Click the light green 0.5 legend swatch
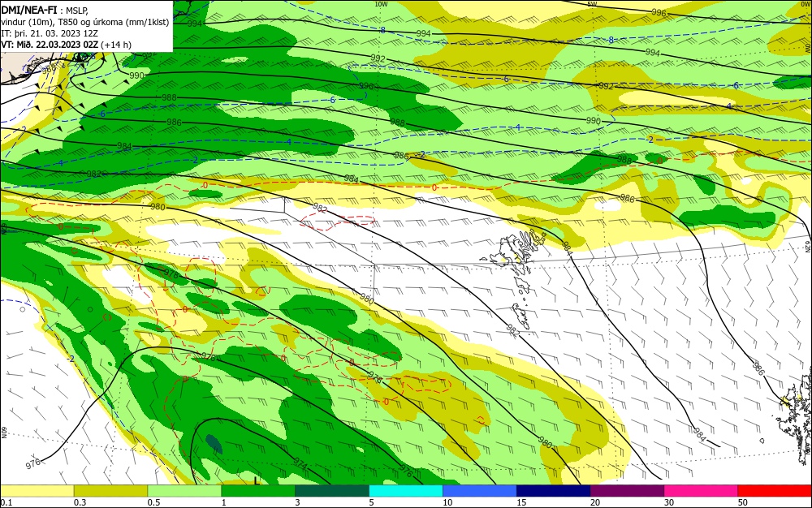Screen dimensions: 812x508 [x=184, y=491]
